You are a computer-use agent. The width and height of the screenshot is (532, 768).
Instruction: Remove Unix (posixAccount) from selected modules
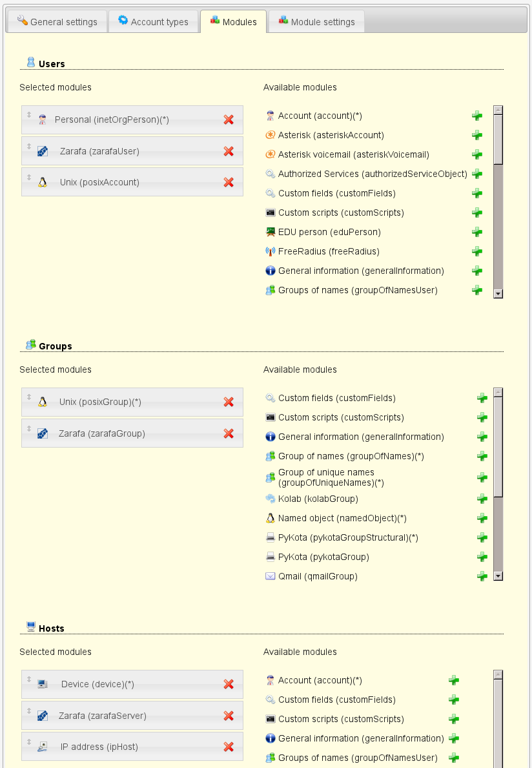[228, 182]
